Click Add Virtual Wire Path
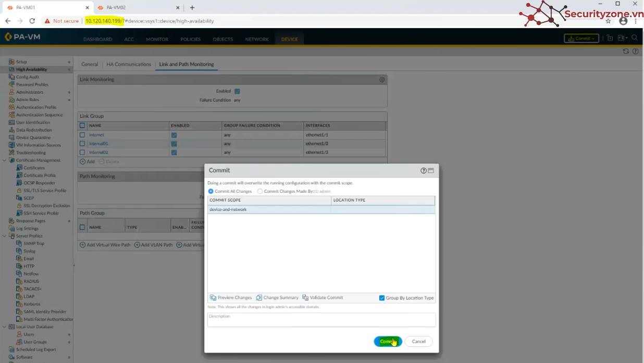 105,245
